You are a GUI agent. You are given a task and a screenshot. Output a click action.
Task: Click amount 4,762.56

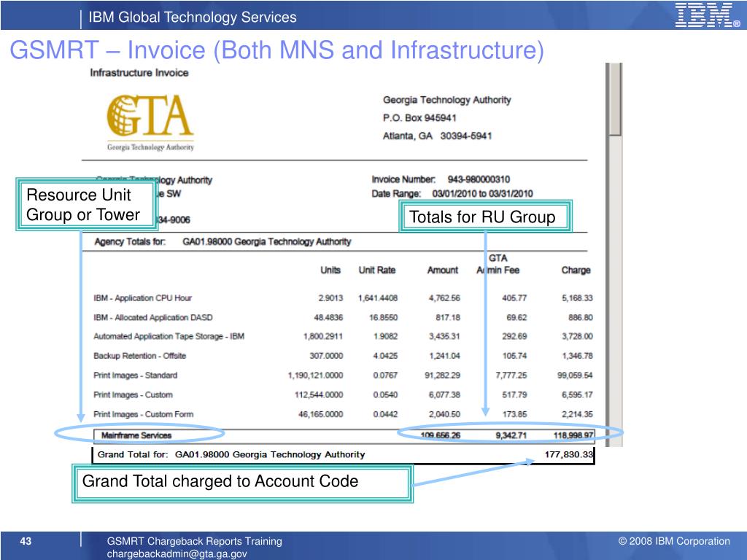click(444, 298)
